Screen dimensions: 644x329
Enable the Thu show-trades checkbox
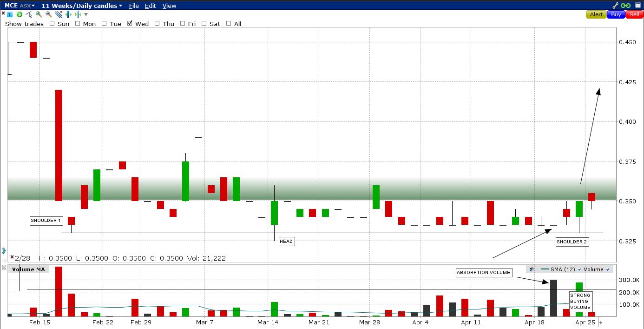pyautogui.click(x=157, y=23)
